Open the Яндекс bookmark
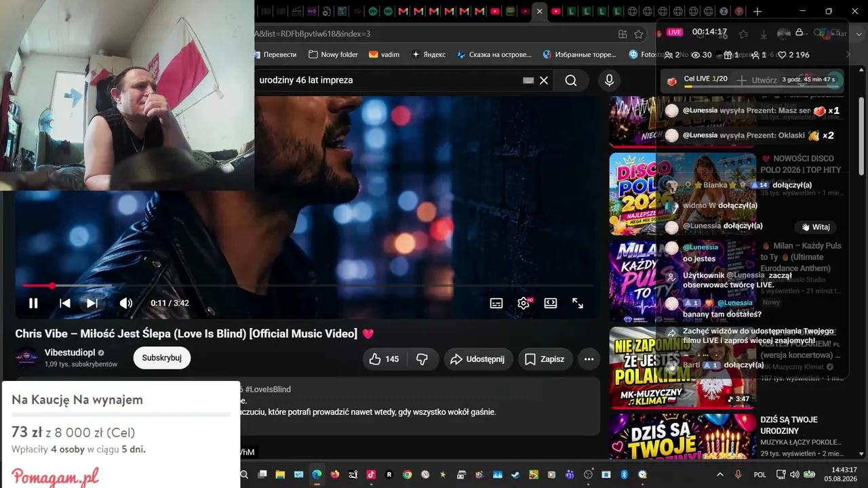This screenshot has height=488, width=868. 427,54
